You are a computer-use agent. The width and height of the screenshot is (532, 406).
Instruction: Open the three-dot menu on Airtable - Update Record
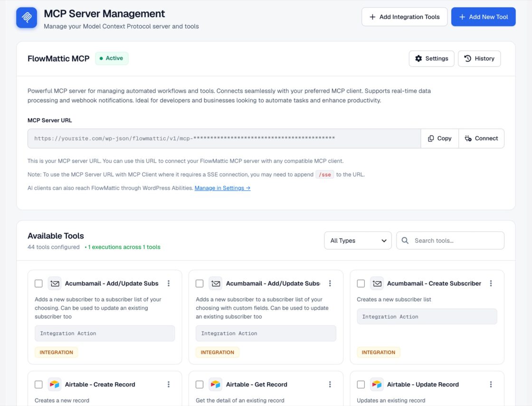tap(491, 384)
